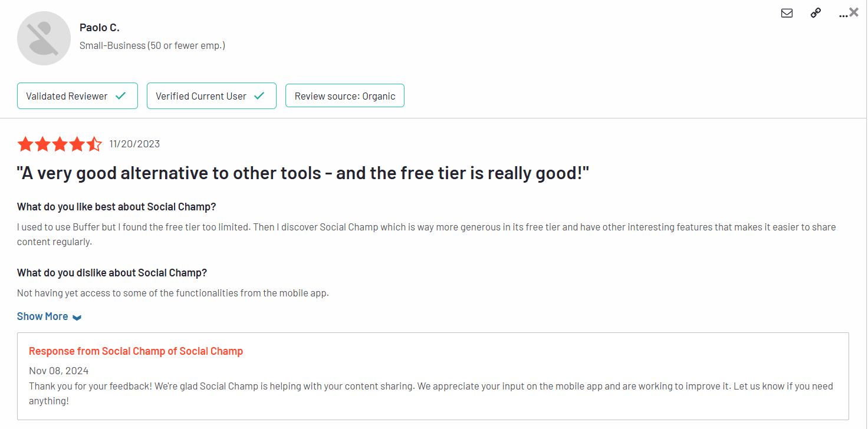Click the envelope mail icon
The width and height of the screenshot is (868, 429).
[787, 13]
